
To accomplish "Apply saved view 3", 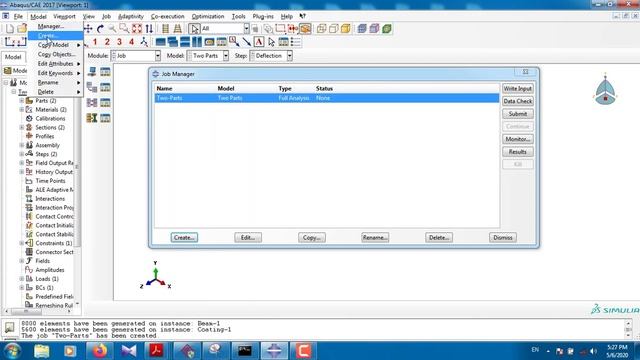I will [119, 42].
